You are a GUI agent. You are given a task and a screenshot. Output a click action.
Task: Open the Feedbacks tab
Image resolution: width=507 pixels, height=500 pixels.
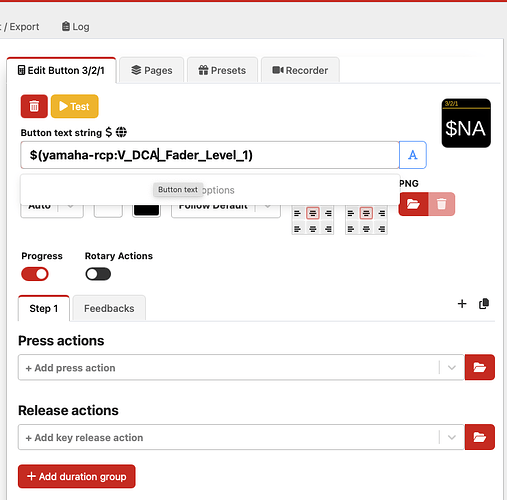point(109,308)
